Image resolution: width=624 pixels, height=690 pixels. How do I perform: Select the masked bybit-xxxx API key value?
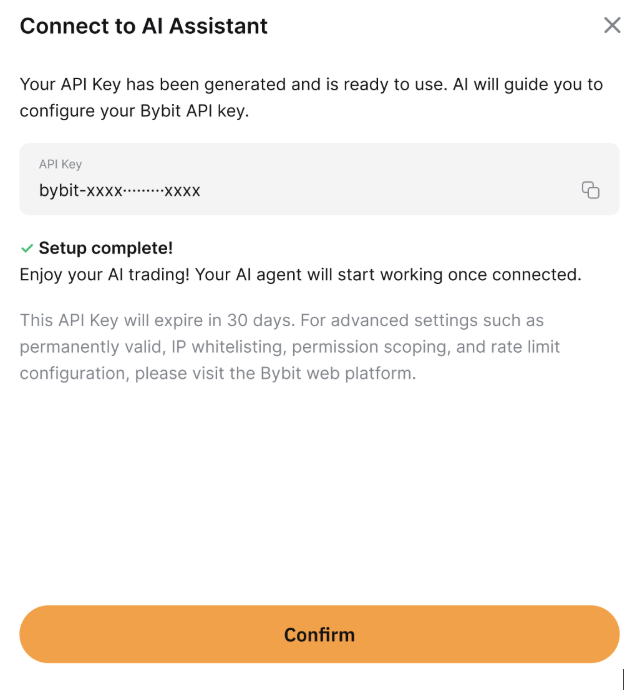coord(120,191)
